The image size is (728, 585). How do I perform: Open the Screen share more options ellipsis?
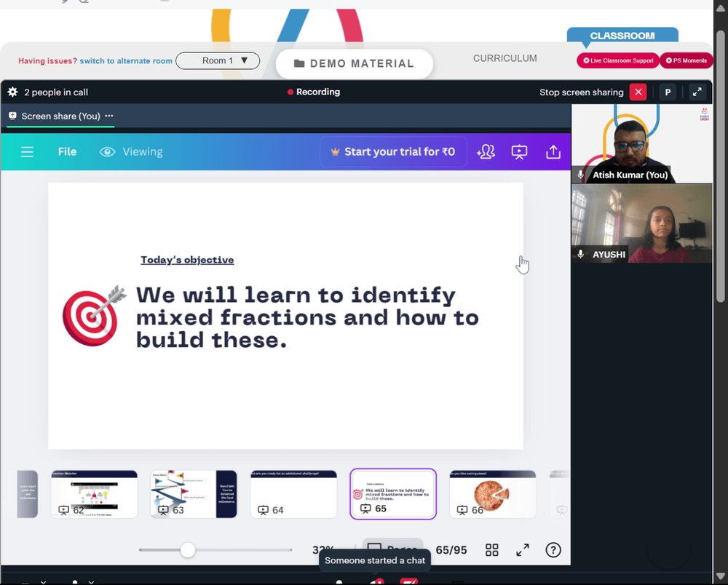pos(109,116)
